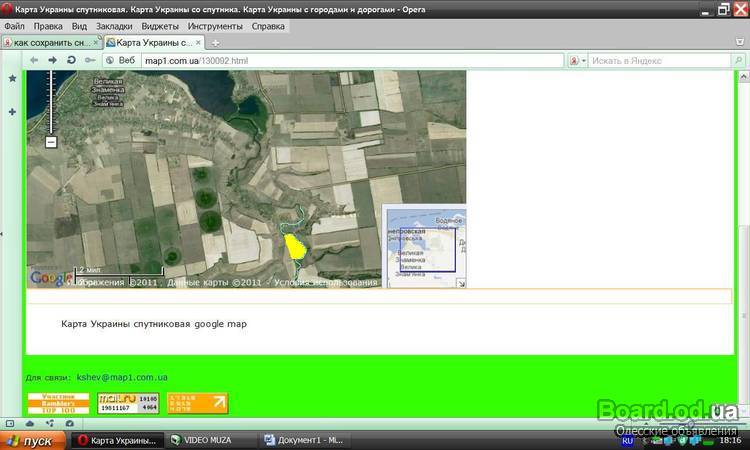Click the Rambler's Top 100 counter badge
750x450 pixels.
58,403
